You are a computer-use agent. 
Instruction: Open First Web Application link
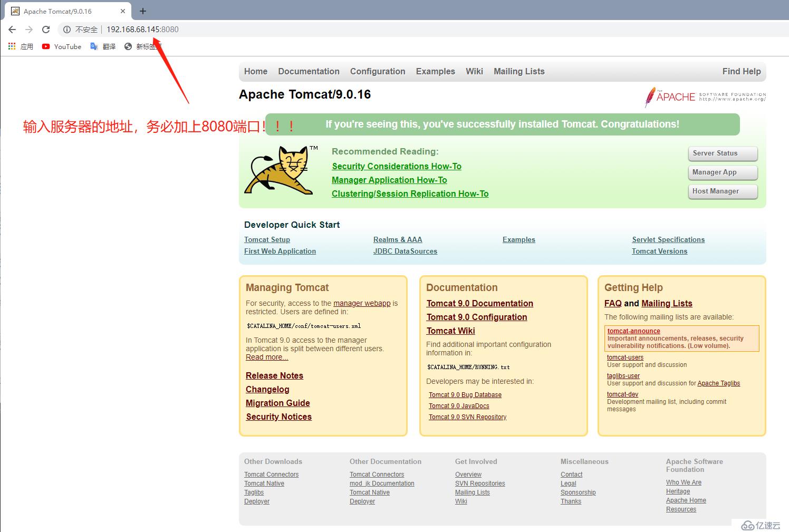pos(280,251)
